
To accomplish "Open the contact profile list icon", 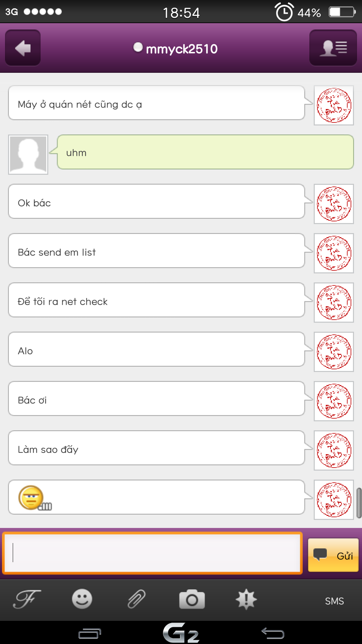I will (333, 48).
